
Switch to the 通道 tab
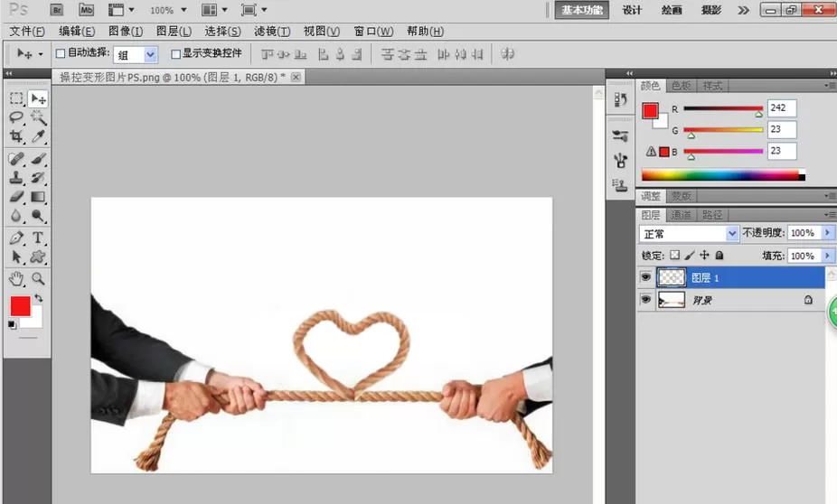(x=682, y=215)
